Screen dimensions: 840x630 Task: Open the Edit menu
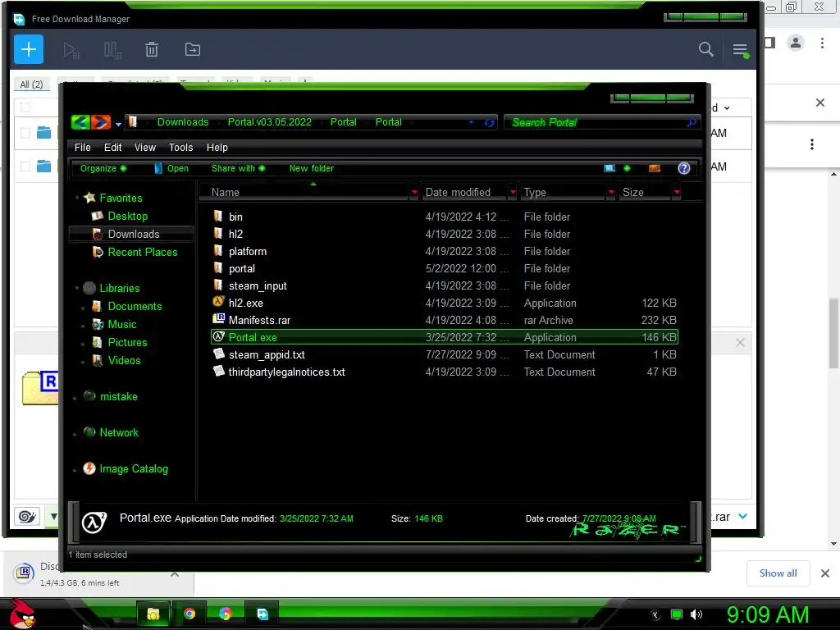112,148
